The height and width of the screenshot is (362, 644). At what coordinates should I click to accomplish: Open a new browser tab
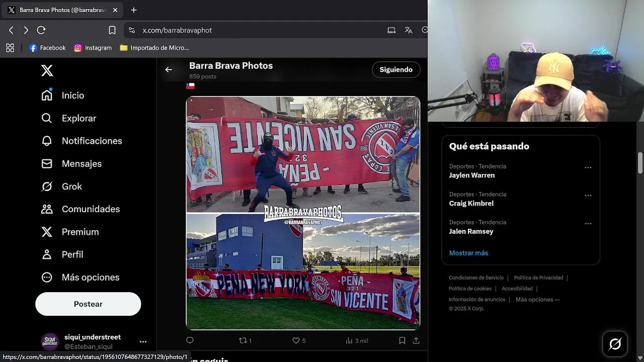[x=134, y=10]
